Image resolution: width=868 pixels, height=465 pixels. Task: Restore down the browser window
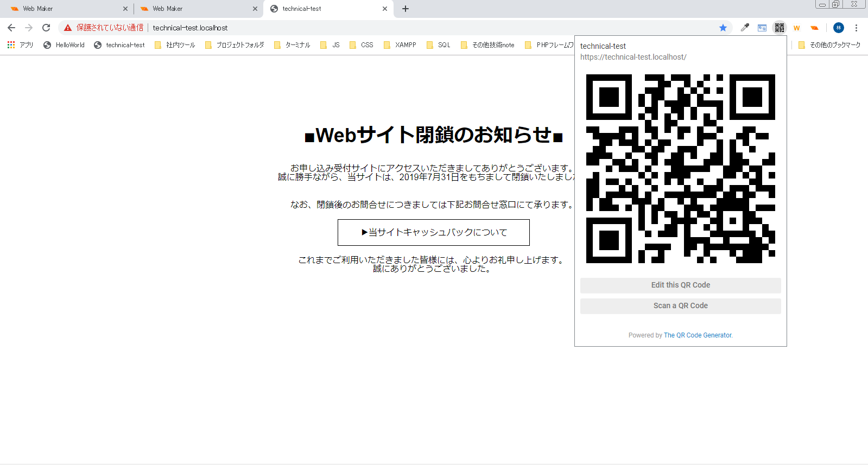pyautogui.click(x=836, y=4)
